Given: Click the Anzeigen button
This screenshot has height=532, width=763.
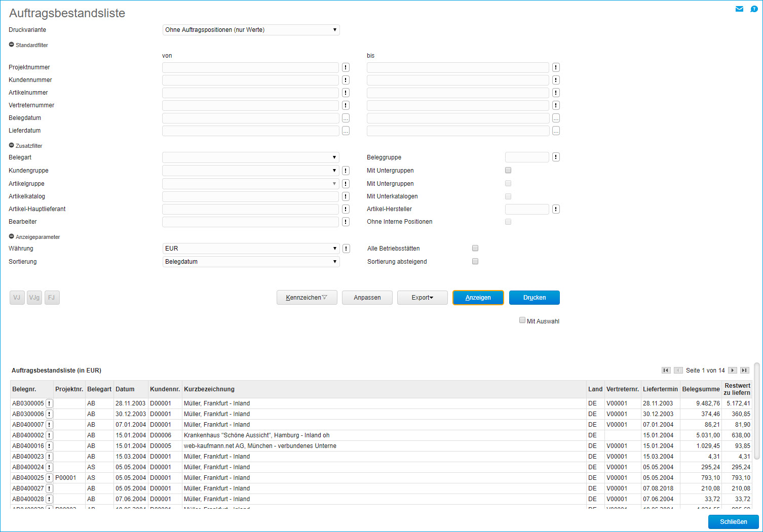Looking at the screenshot, I should (478, 298).
